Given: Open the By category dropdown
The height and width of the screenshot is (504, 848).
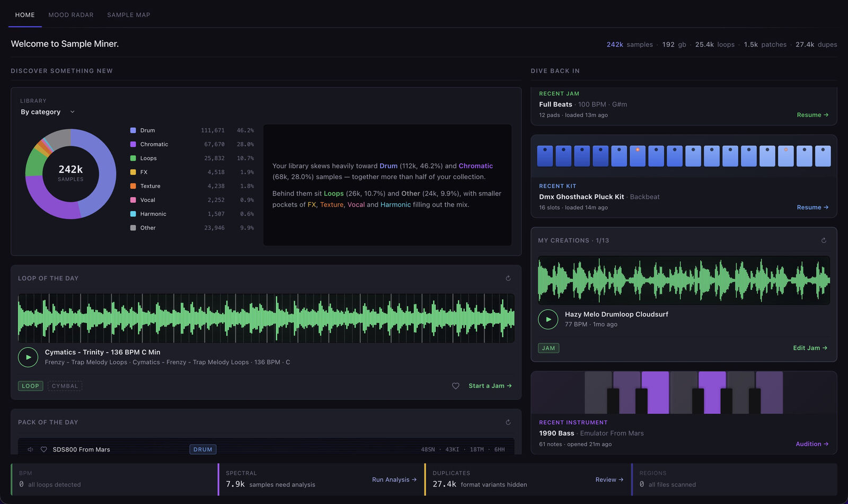Looking at the screenshot, I should (x=48, y=112).
